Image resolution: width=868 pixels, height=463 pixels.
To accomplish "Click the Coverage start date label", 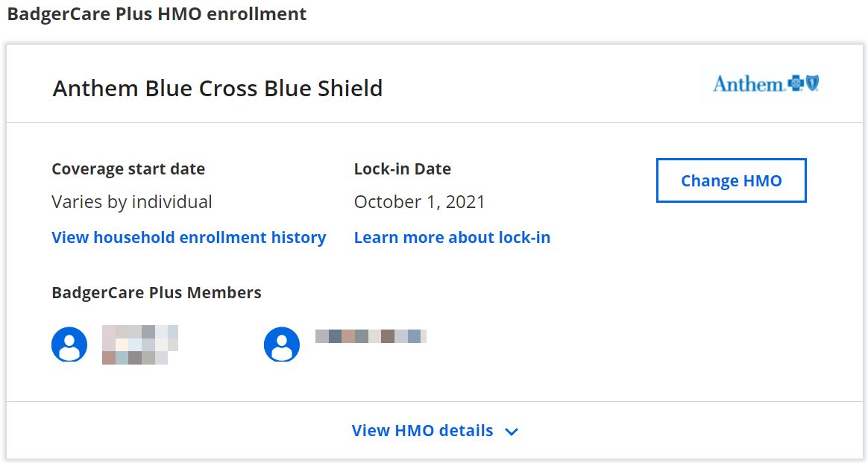I will tap(128, 169).
